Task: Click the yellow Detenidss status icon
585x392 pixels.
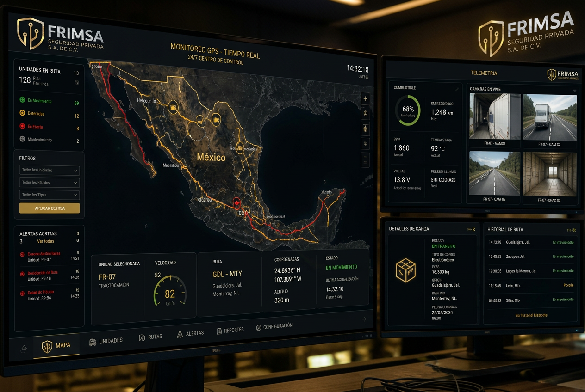Action: pos(22,113)
